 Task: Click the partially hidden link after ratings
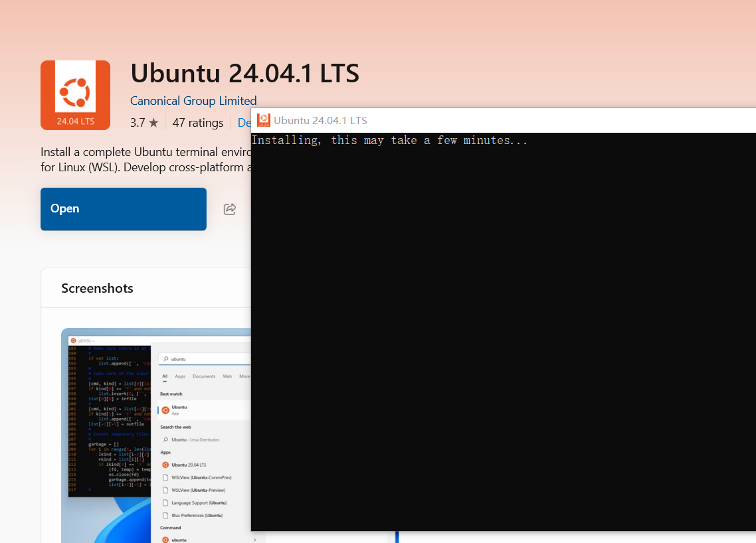244,123
